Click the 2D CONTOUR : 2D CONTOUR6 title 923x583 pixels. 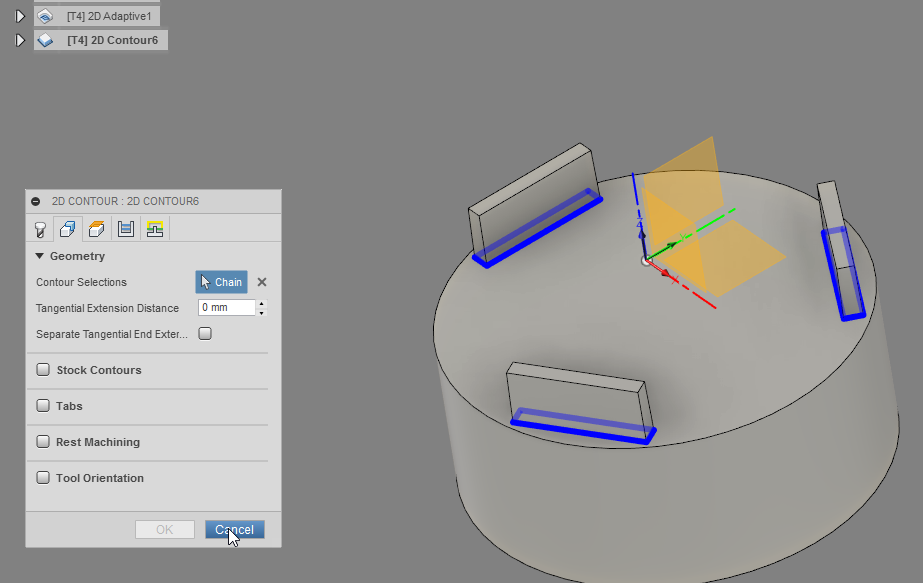(x=125, y=201)
